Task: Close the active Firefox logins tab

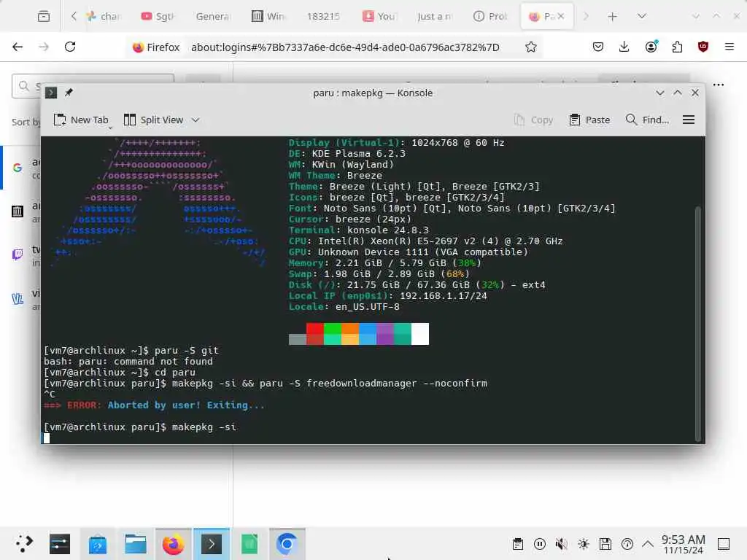Action: pos(561,16)
